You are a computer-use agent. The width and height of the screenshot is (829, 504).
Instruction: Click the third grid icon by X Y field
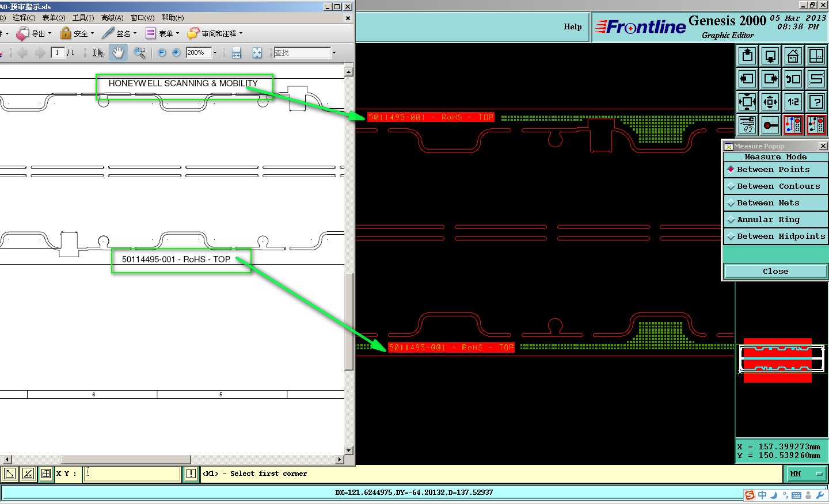point(45,474)
